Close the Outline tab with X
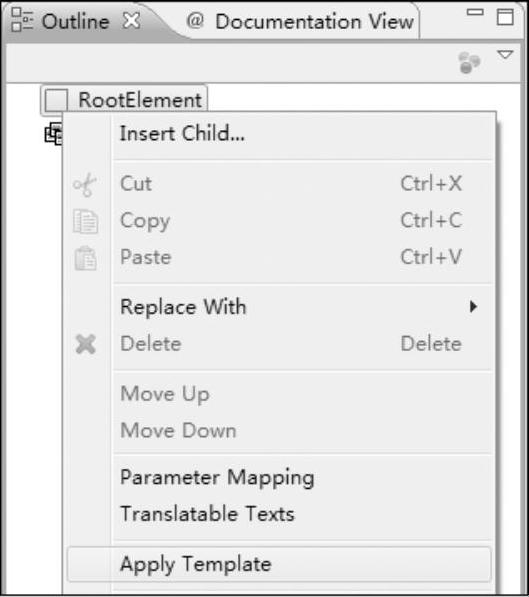529x597 pixels. click(132, 21)
